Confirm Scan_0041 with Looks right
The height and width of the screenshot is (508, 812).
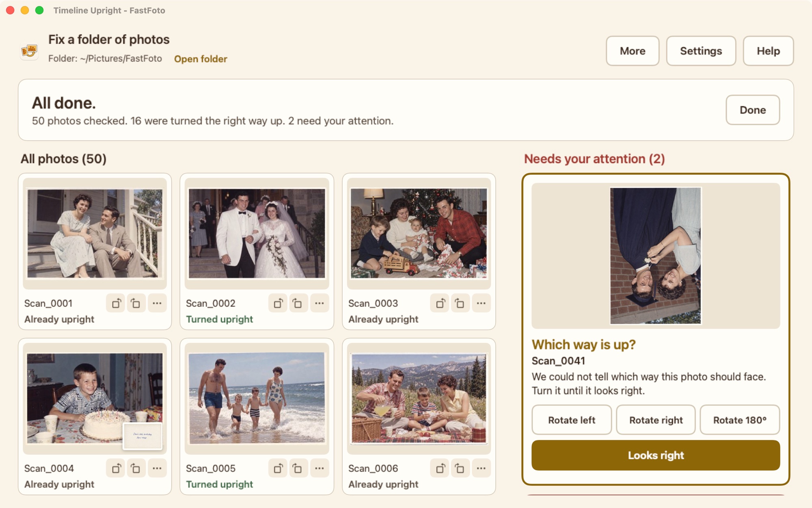pos(656,455)
